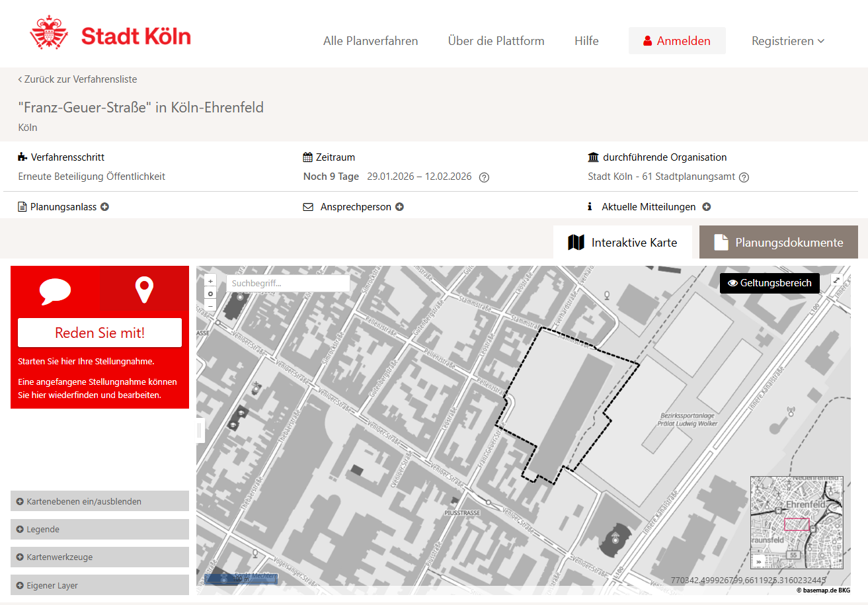
Task: Click the Suchbegriff map search field
Action: pyautogui.click(x=288, y=284)
